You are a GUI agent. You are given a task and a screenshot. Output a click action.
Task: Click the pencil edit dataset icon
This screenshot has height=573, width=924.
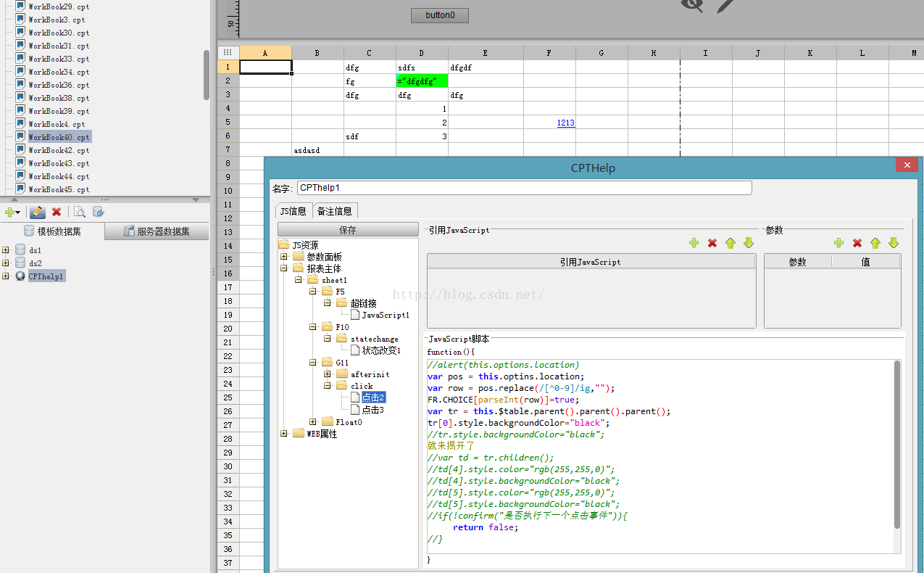(38, 213)
